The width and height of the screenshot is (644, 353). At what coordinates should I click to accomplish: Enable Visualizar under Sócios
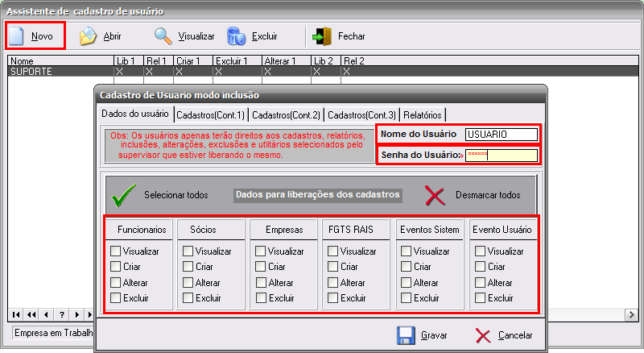point(188,251)
